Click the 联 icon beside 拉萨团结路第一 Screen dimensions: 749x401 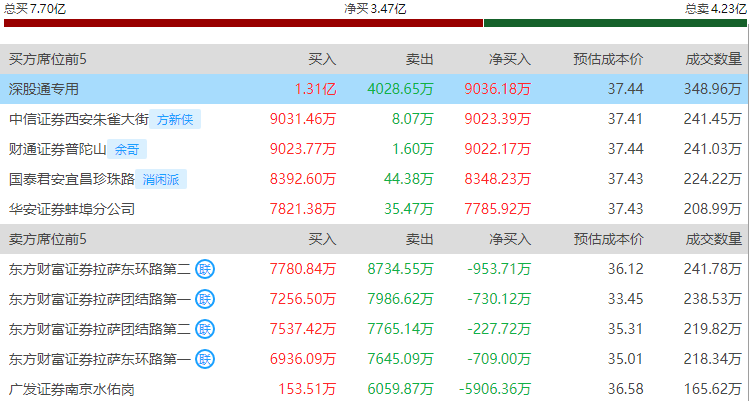click(x=205, y=299)
